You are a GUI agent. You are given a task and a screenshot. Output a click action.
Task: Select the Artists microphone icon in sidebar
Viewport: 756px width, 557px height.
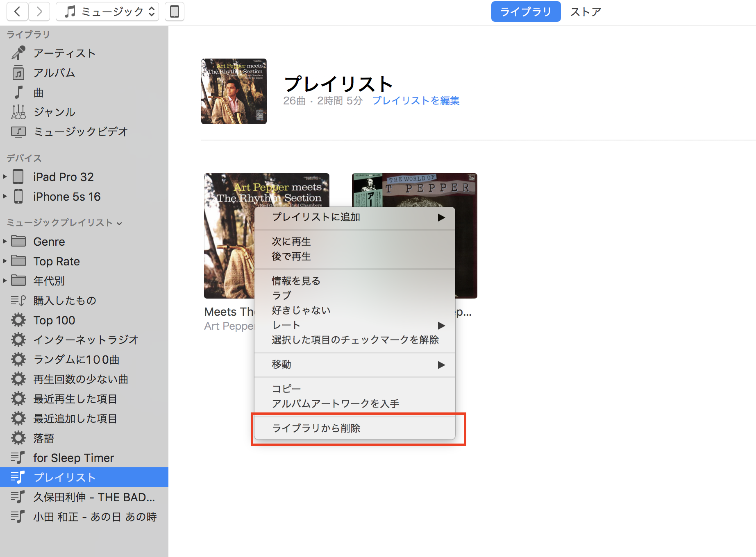18,53
